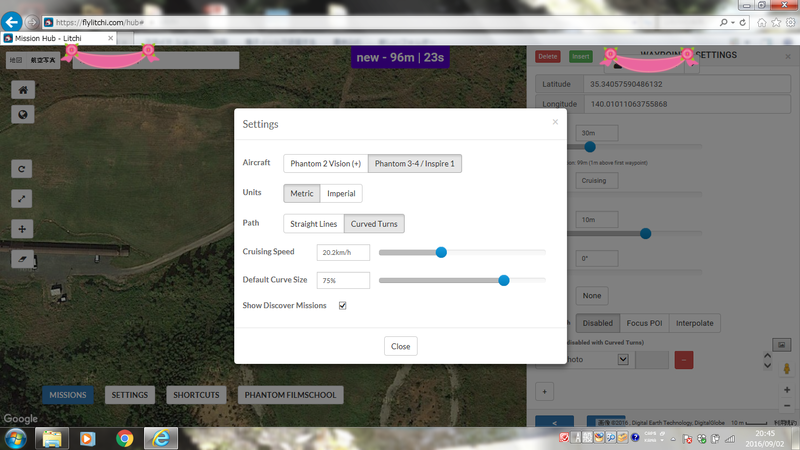Open favorites with the star icon
Screen dimensions: 800x450
[776, 22]
